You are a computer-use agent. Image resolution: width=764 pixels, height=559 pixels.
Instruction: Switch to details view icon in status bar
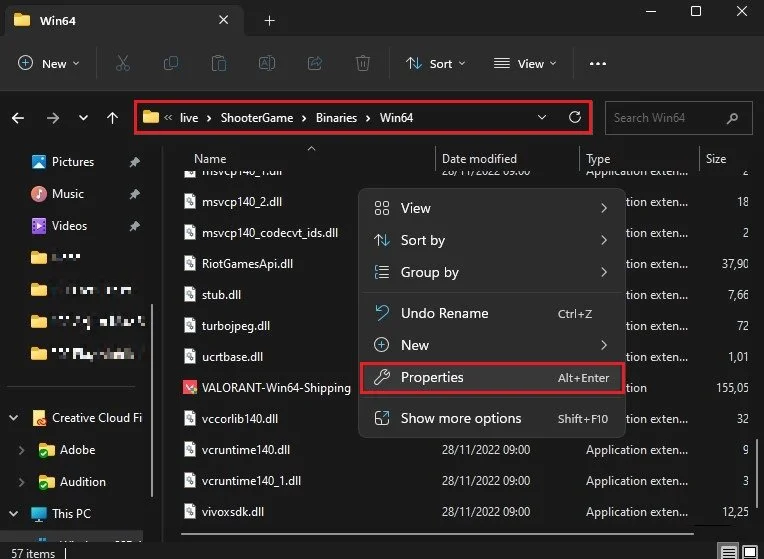pyautogui.click(x=729, y=552)
